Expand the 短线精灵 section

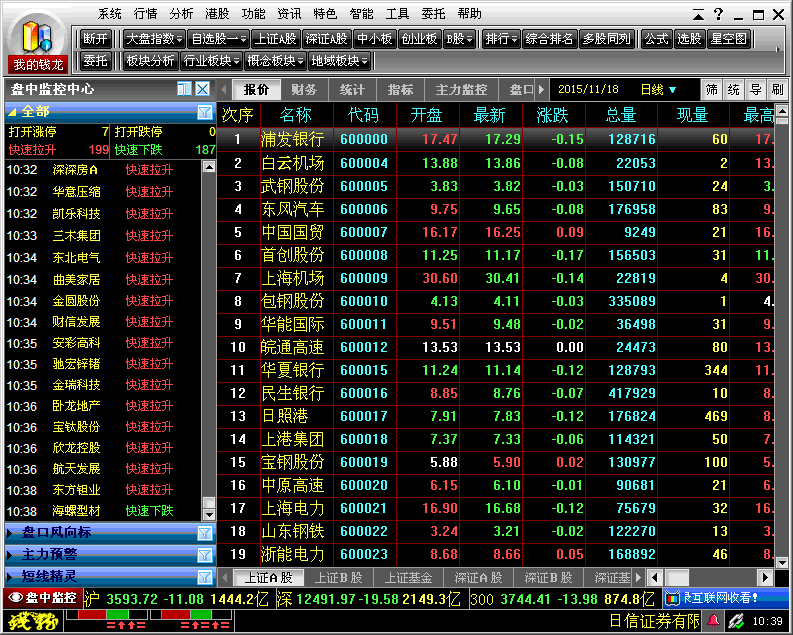coord(10,577)
